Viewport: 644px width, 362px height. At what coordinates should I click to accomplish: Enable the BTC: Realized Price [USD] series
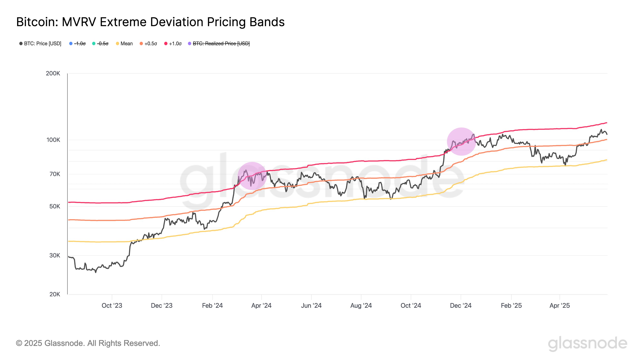(x=221, y=43)
